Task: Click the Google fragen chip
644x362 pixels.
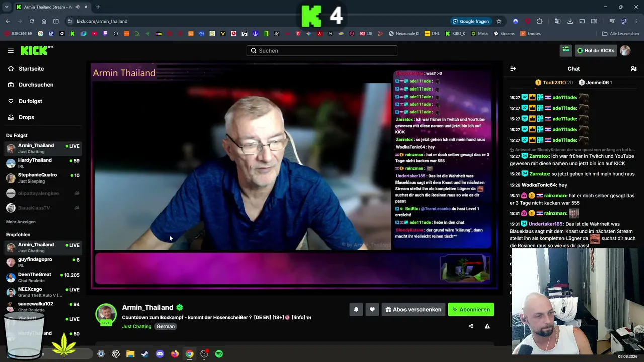Action: pos(470,21)
